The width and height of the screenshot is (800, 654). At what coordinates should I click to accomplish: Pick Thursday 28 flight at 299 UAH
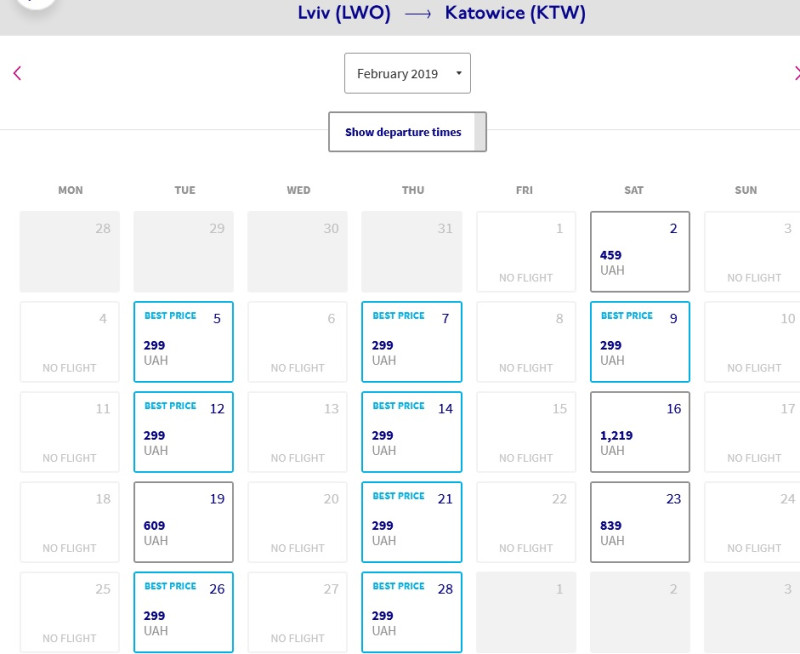[411, 611]
